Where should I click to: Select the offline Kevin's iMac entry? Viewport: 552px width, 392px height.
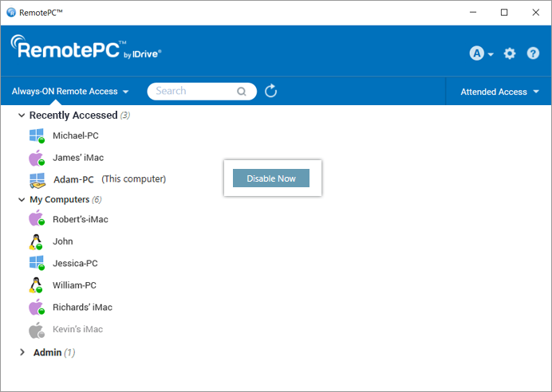click(78, 329)
